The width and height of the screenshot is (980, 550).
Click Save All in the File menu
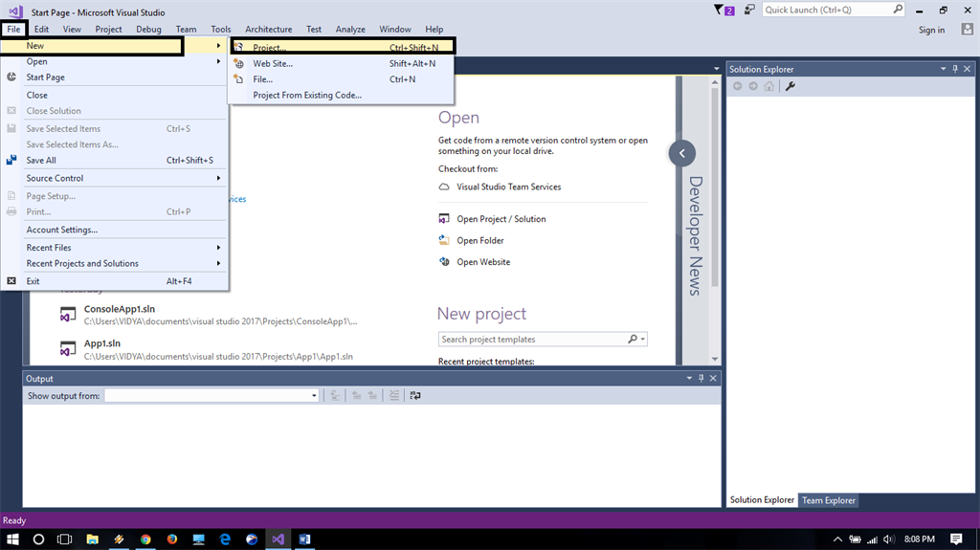click(115, 160)
